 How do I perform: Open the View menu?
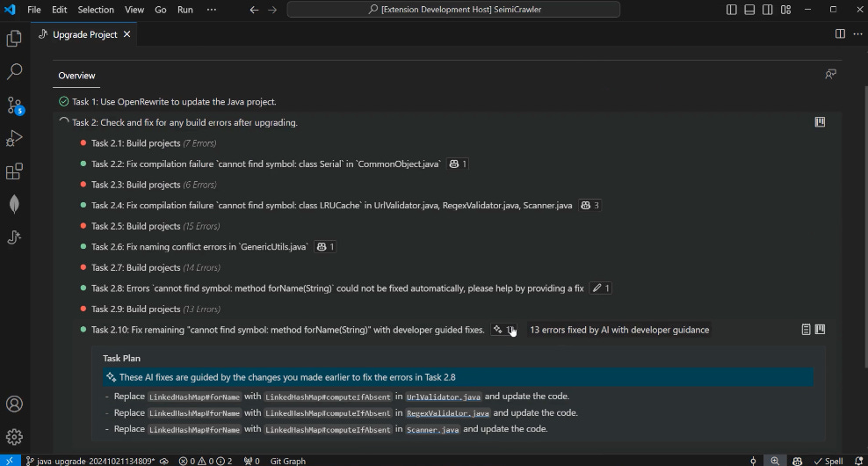134,10
